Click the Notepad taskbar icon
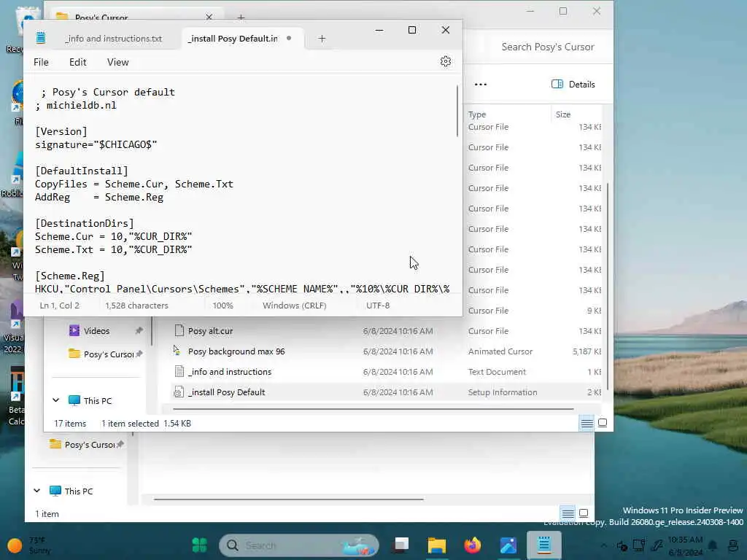747x560 pixels. [544, 545]
